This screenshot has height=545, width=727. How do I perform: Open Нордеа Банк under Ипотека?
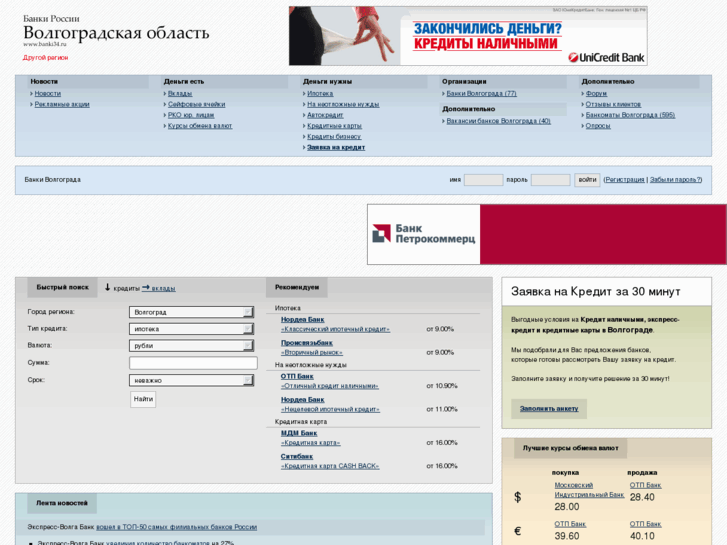coord(303,320)
